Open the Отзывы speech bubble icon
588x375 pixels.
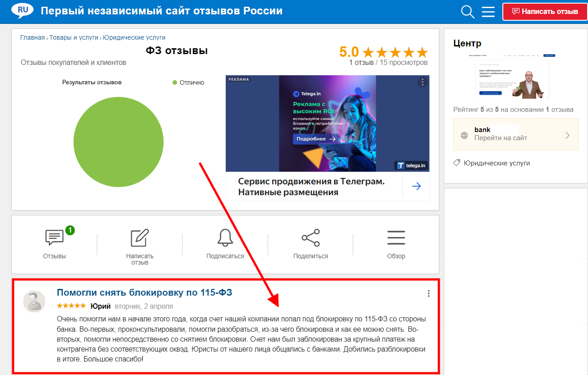[x=55, y=238]
